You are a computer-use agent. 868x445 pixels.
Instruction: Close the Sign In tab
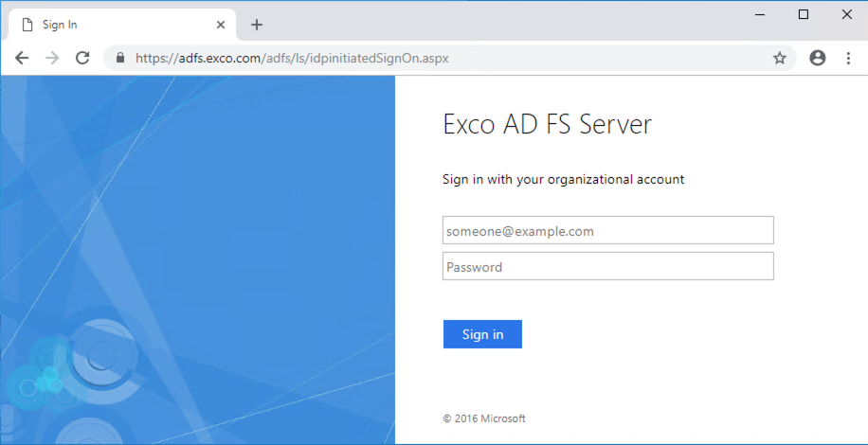[221, 25]
